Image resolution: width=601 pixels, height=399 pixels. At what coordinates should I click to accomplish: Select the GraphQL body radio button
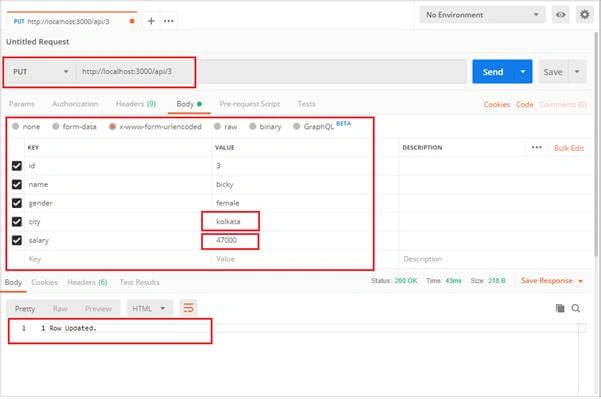[x=296, y=126]
